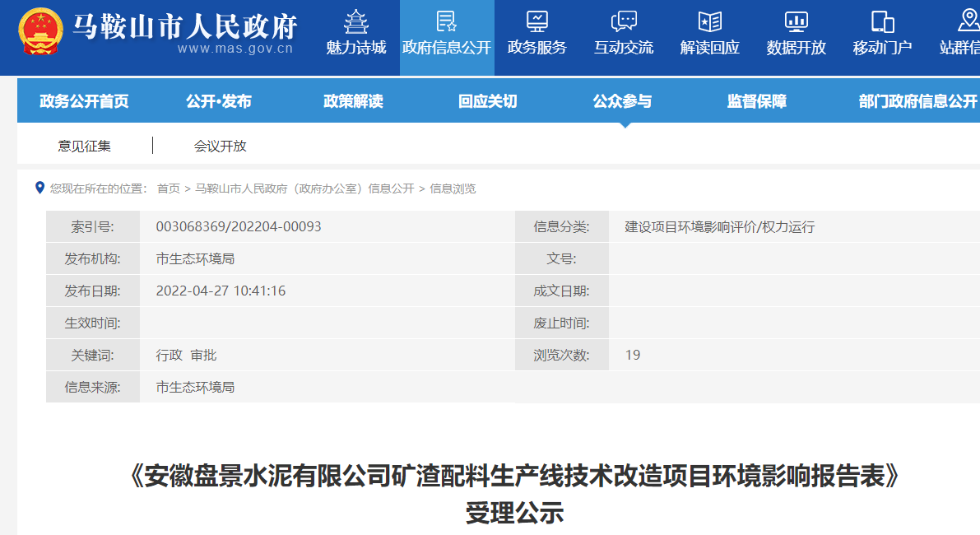Screen dimensions: 980x535
Task: Go to the 监督保障 tab
Action: tap(756, 101)
